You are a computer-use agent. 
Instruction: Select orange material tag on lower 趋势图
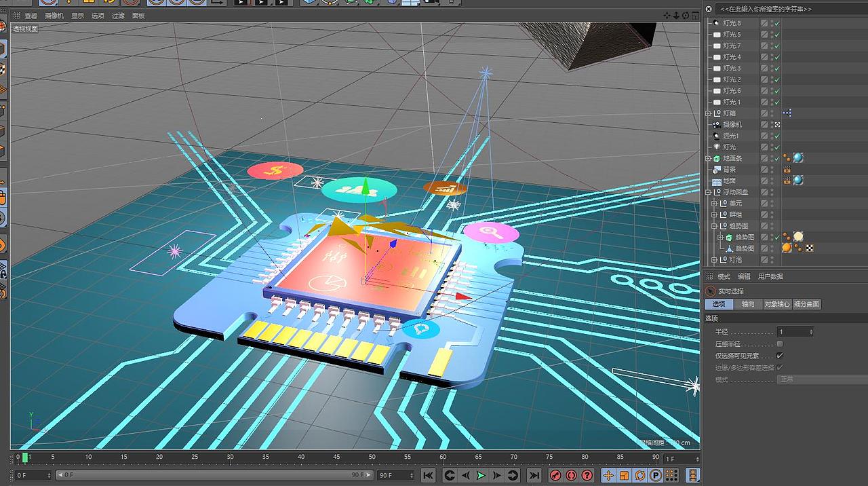click(x=787, y=248)
